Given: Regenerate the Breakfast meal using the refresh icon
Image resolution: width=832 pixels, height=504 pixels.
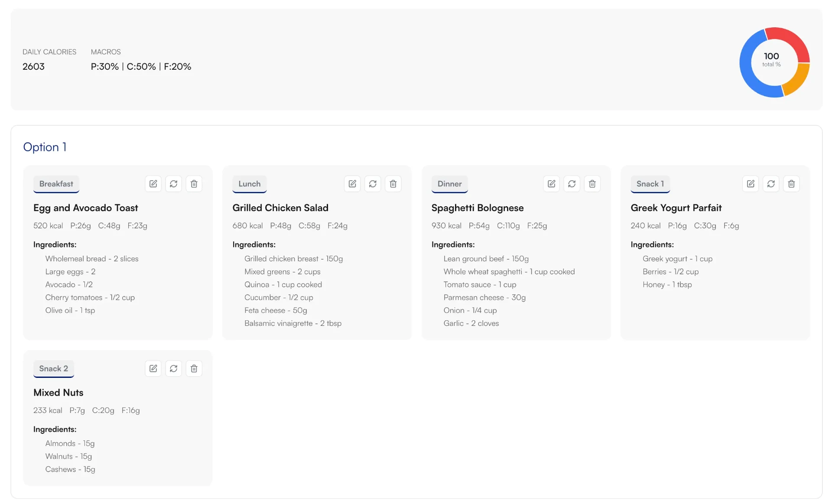Looking at the screenshot, I should click(173, 184).
